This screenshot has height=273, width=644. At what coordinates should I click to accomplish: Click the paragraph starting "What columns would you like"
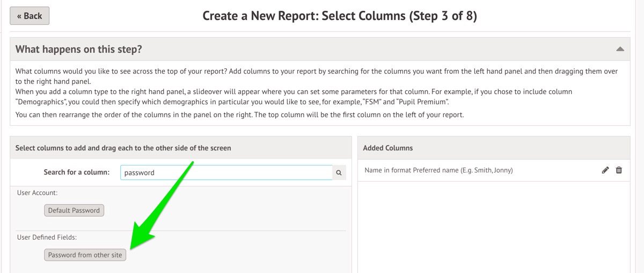(x=316, y=76)
